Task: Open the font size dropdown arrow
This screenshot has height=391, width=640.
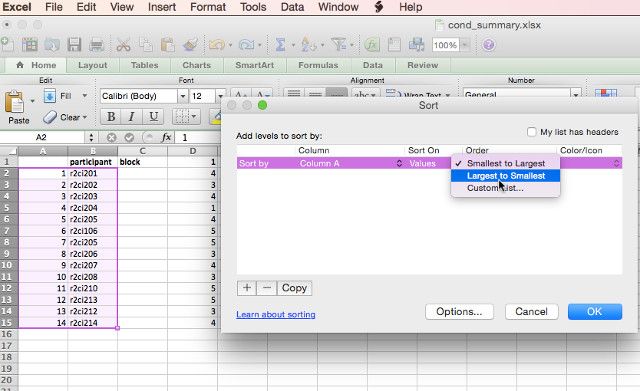Action: click(x=220, y=96)
